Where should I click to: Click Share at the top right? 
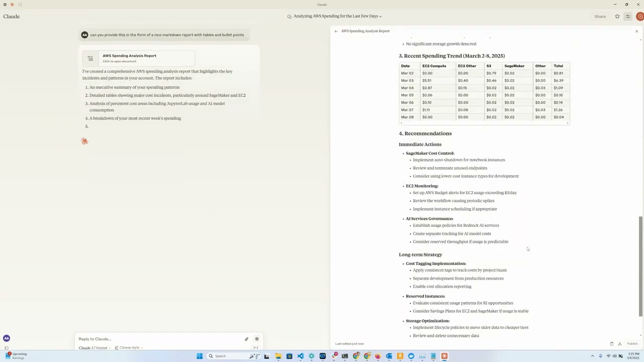pos(600,16)
